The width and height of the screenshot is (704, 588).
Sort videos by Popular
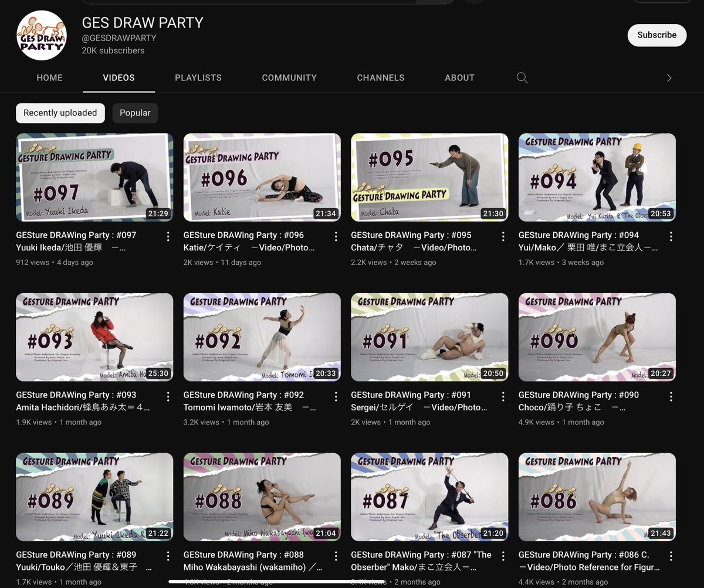click(x=135, y=113)
